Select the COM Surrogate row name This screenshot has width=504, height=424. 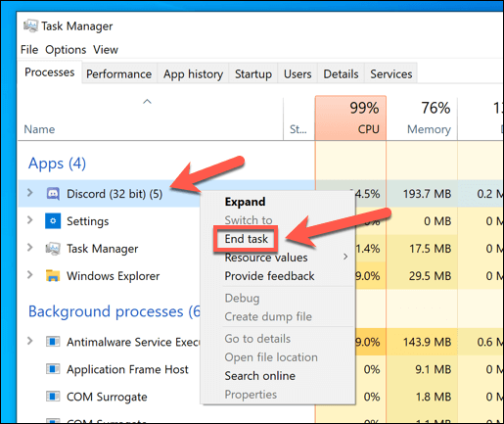tap(107, 397)
